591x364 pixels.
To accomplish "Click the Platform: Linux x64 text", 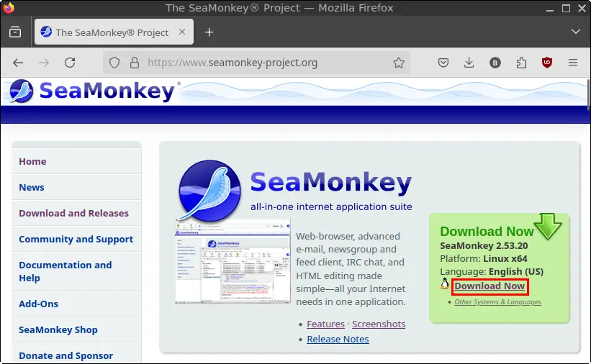I will tap(484, 259).
